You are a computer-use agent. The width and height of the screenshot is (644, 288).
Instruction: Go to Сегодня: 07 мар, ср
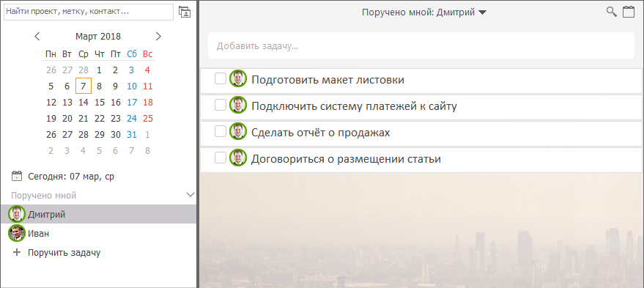pos(71,177)
